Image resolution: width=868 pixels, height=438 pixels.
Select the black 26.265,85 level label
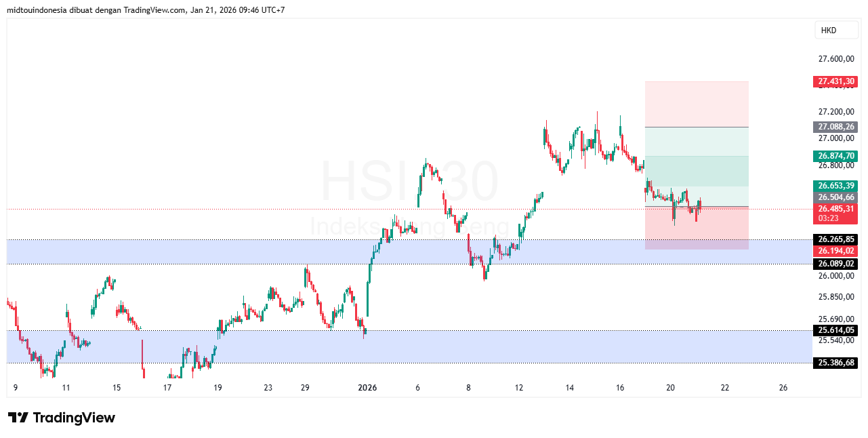tap(835, 239)
